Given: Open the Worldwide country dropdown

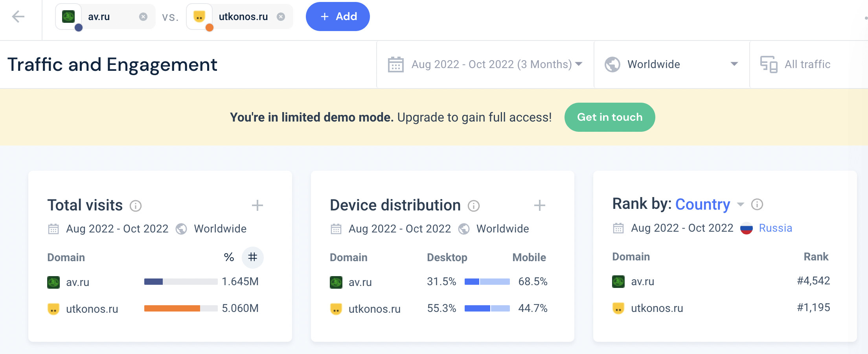Looking at the screenshot, I should click(671, 64).
